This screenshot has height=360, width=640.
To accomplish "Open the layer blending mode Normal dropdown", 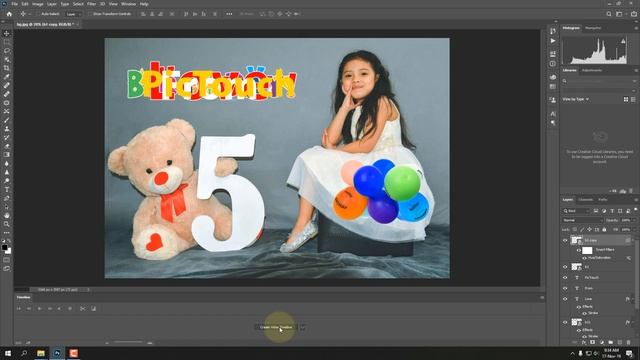I will tap(582, 220).
